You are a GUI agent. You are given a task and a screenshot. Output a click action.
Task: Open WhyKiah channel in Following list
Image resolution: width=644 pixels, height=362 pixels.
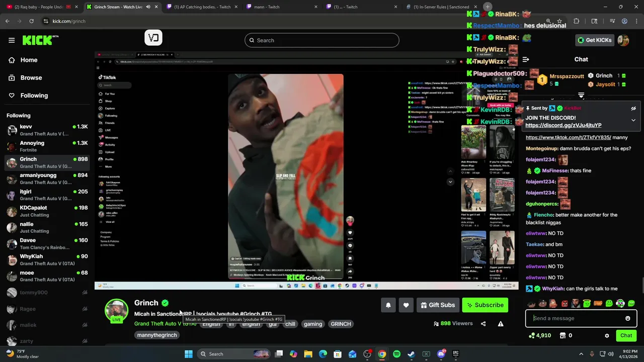tap(48, 259)
